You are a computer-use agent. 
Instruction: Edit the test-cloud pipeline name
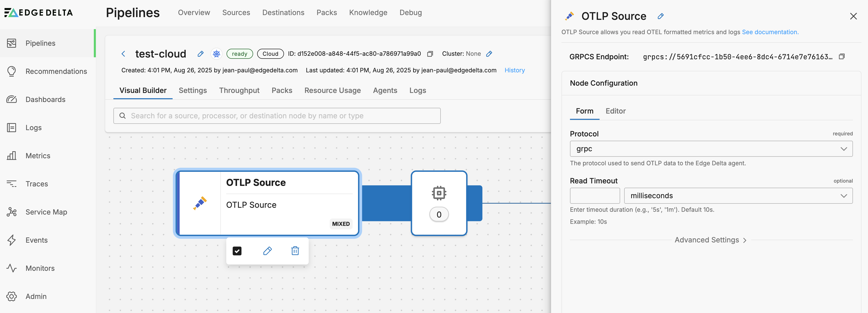(x=200, y=54)
